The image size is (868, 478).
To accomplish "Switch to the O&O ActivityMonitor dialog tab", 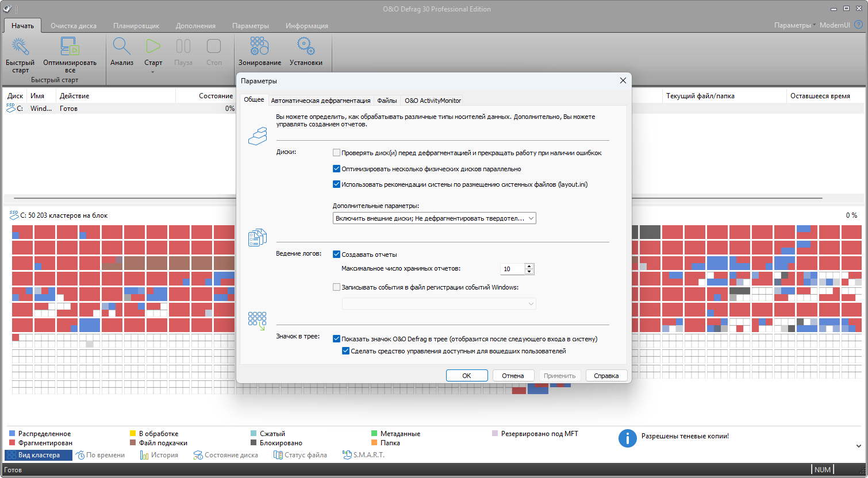I will (433, 101).
